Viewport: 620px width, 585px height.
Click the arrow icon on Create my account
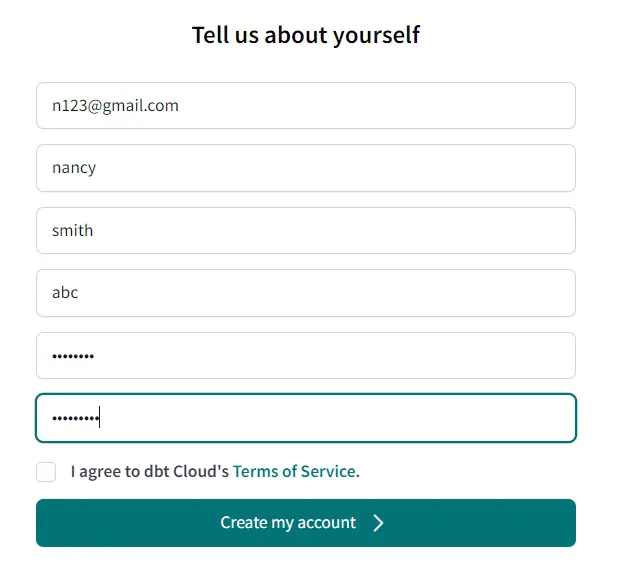378,523
